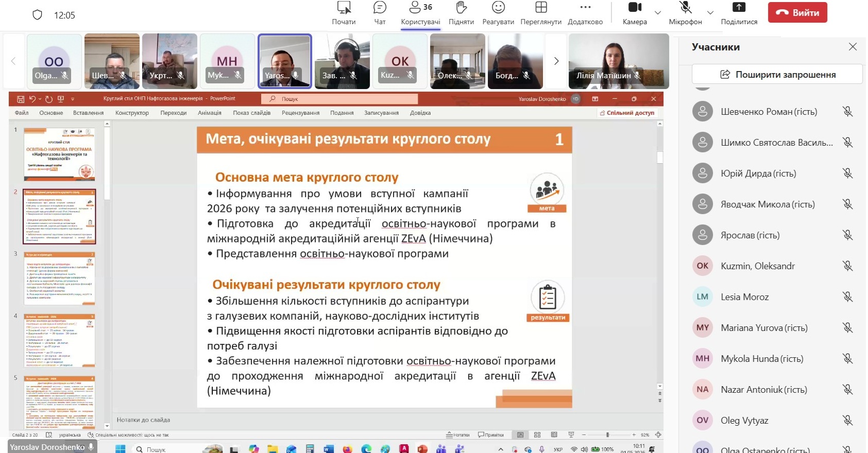
Task: Open the Undo history dropdown arrow
Action: click(40, 99)
